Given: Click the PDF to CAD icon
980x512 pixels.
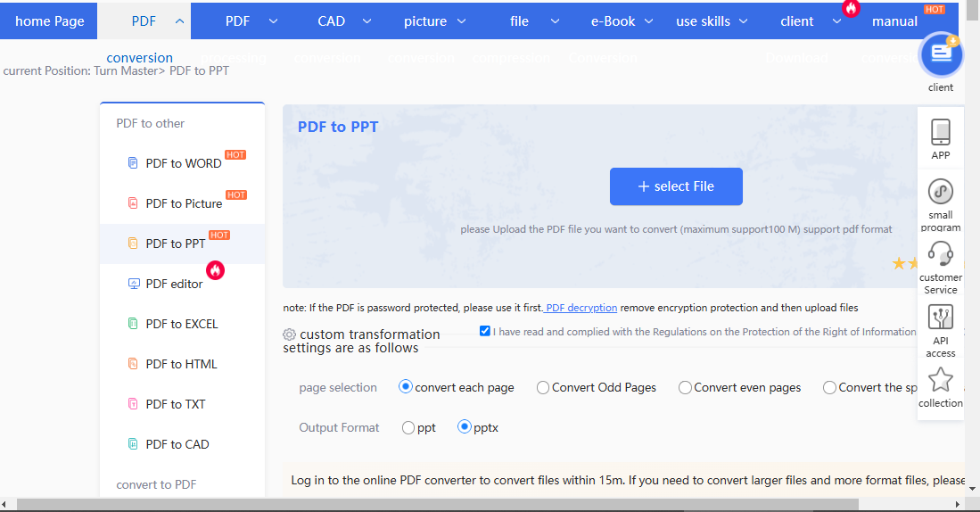Looking at the screenshot, I should point(133,444).
